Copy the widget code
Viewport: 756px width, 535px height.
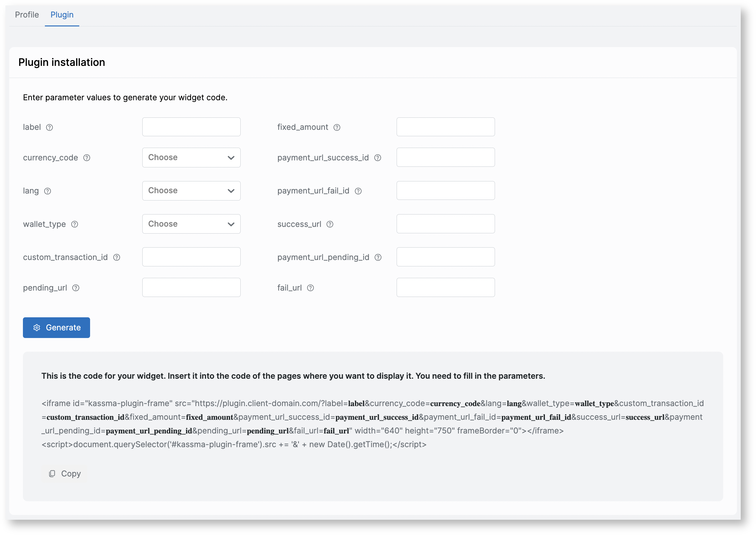[65, 474]
